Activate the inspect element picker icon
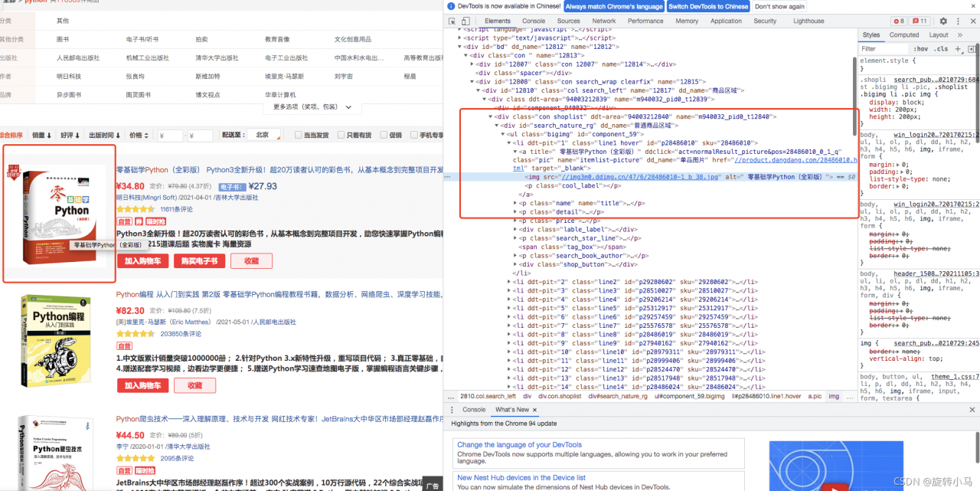This screenshot has width=980, height=491. click(451, 21)
